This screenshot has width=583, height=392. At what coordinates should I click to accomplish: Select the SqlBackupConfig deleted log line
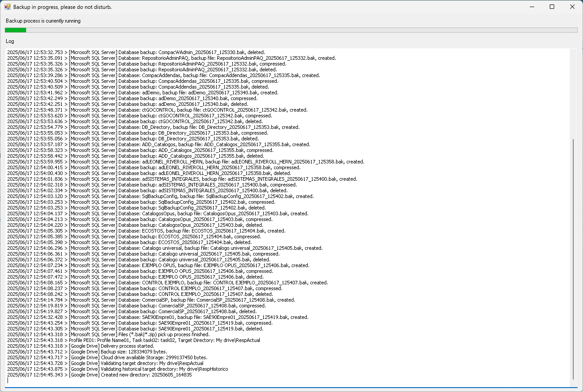coord(137,208)
